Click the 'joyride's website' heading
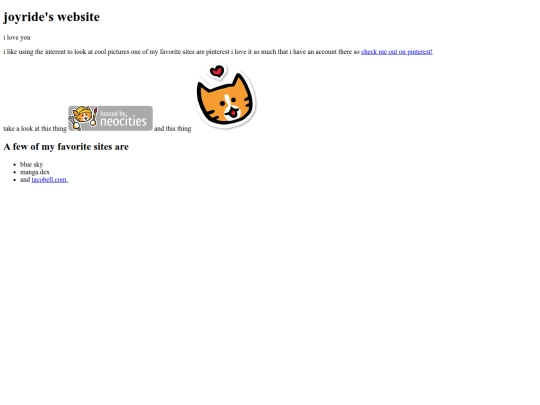 pyautogui.click(x=52, y=17)
